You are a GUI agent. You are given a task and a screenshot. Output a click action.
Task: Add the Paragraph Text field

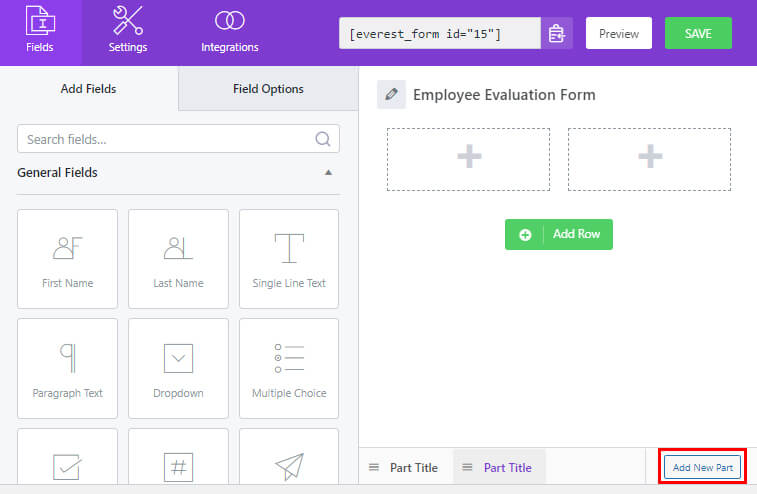68,368
